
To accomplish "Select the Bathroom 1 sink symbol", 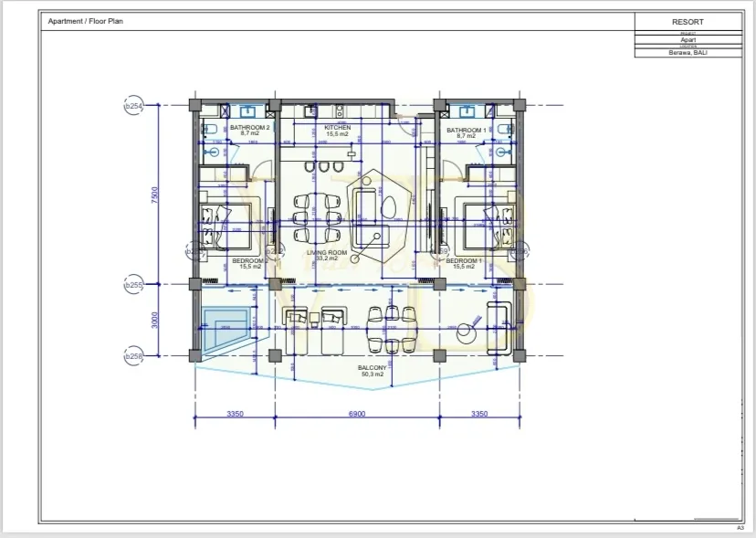I will coord(467,111).
